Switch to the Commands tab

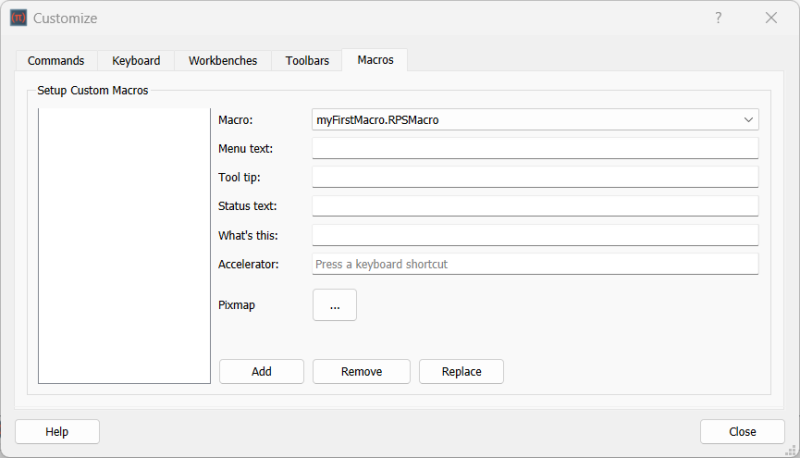56,61
